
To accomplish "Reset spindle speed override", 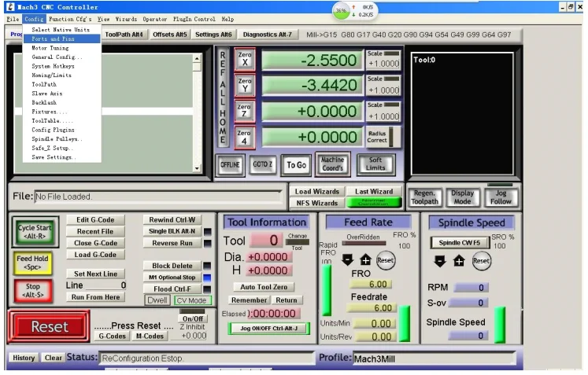I will 481,261.
